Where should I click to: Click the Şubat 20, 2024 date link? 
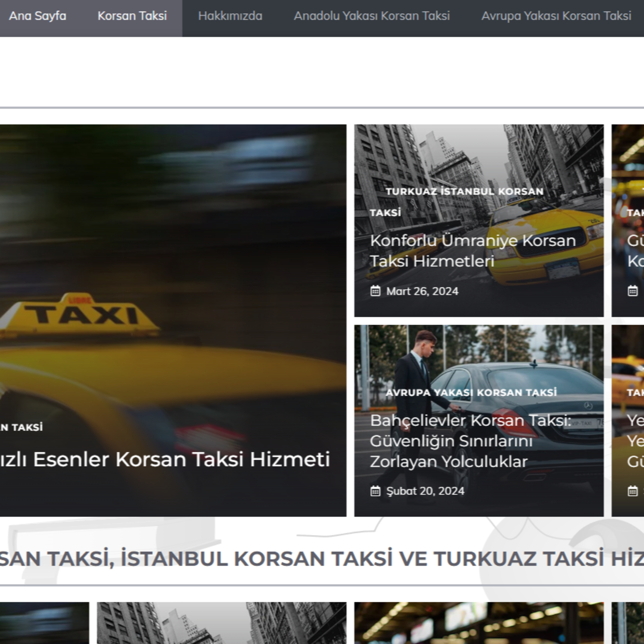[x=425, y=491]
